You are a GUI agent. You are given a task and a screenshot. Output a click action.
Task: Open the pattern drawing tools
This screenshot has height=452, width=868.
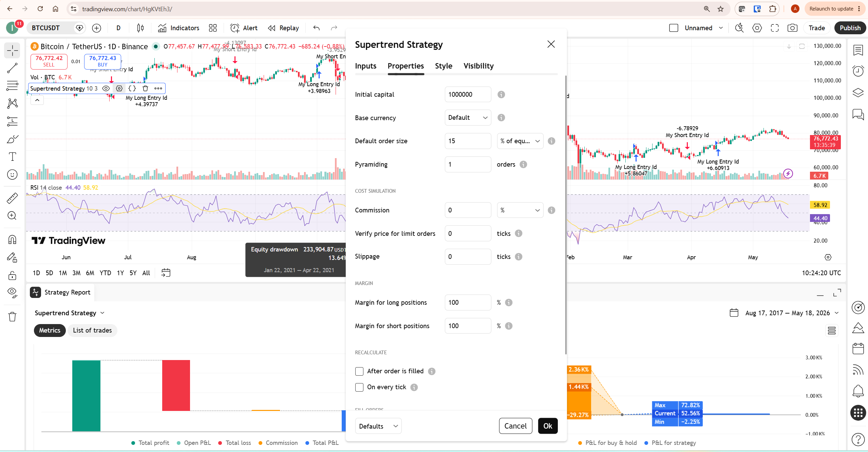pos(13,103)
